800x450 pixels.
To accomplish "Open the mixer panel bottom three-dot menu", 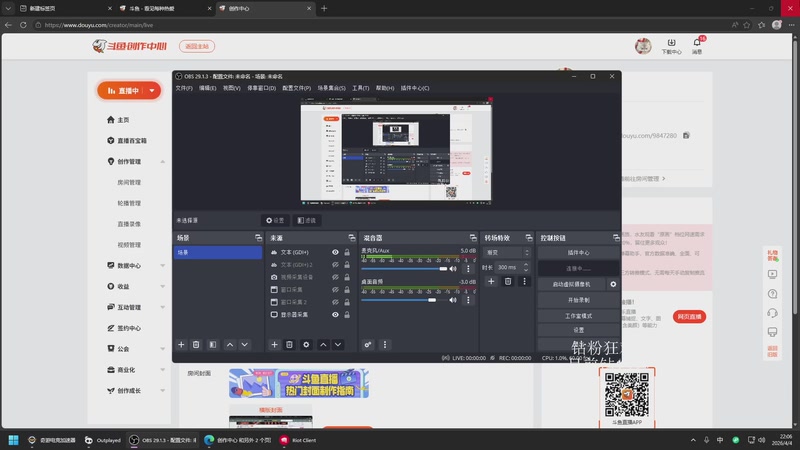I will tap(385, 345).
